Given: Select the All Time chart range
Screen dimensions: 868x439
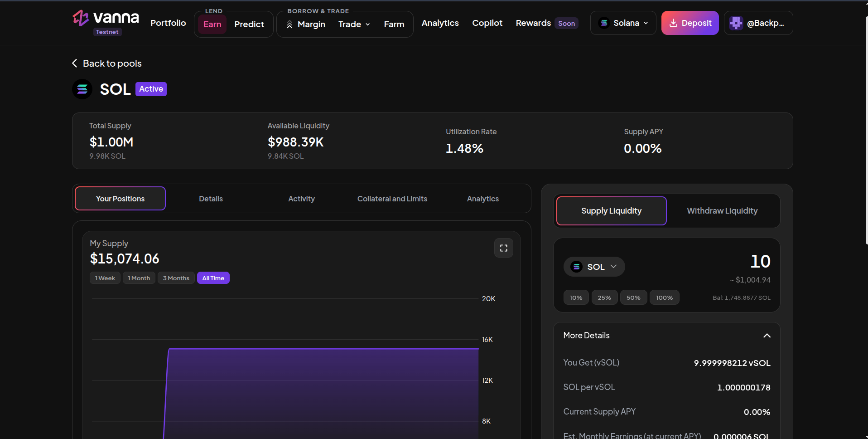Looking at the screenshot, I should pos(213,278).
